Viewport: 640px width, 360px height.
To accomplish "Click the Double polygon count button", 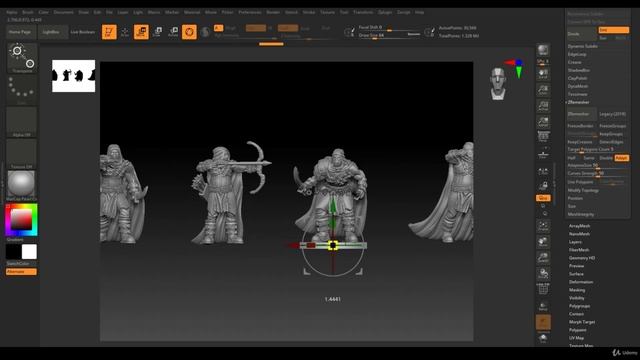I will point(606,158).
